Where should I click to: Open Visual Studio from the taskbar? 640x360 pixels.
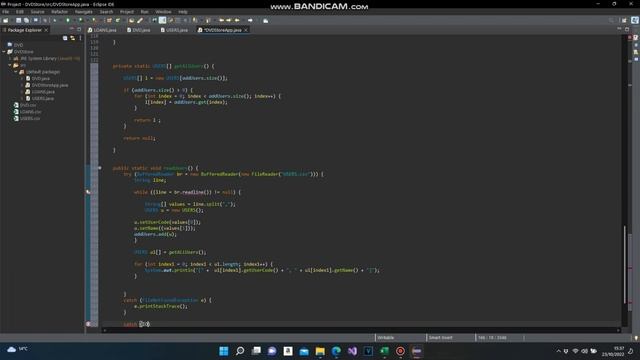352,351
